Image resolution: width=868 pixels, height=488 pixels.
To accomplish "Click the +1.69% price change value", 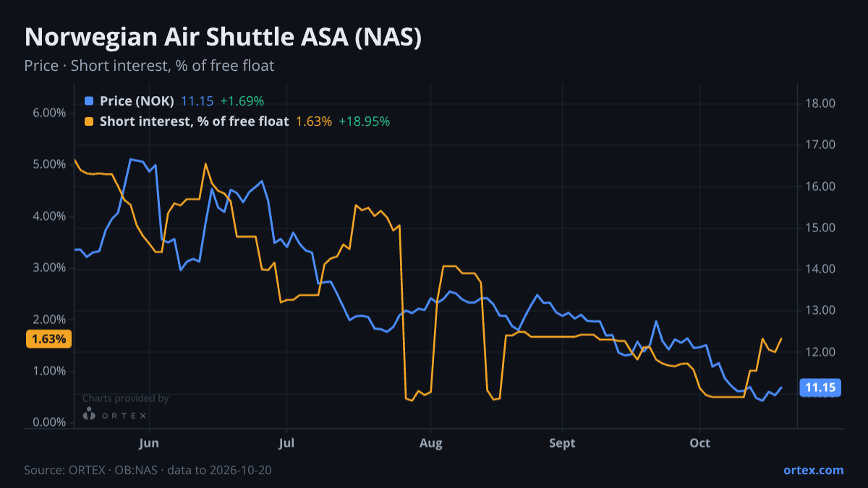I will point(242,101).
